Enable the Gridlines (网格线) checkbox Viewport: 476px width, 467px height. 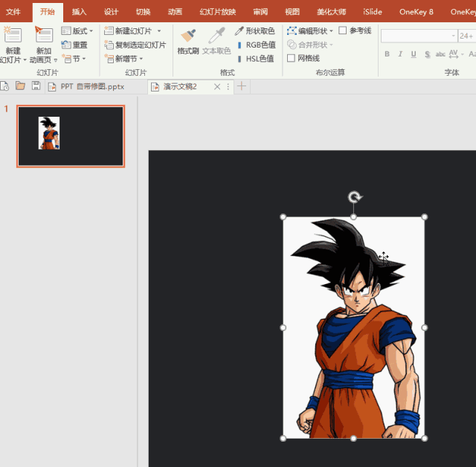click(x=291, y=58)
